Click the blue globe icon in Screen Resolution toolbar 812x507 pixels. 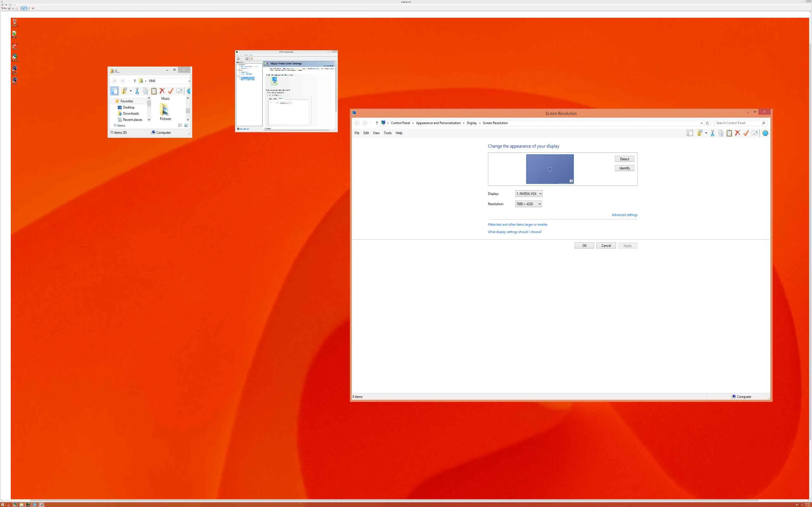pyautogui.click(x=765, y=133)
